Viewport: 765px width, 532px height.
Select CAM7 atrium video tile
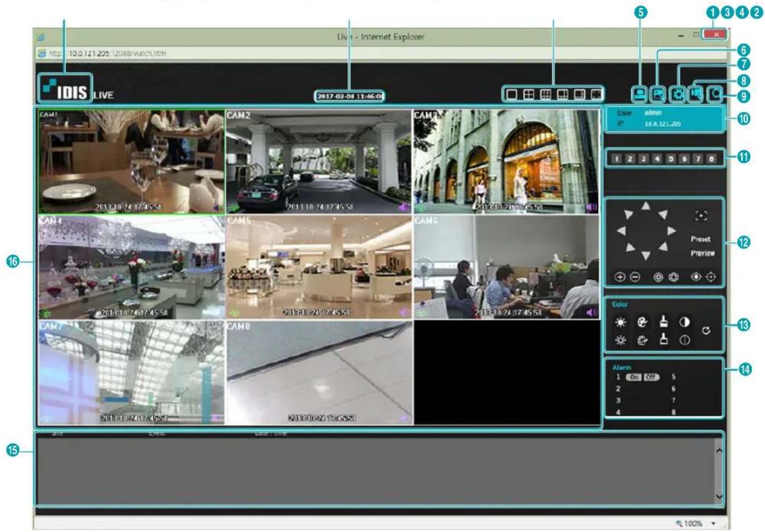[132, 373]
